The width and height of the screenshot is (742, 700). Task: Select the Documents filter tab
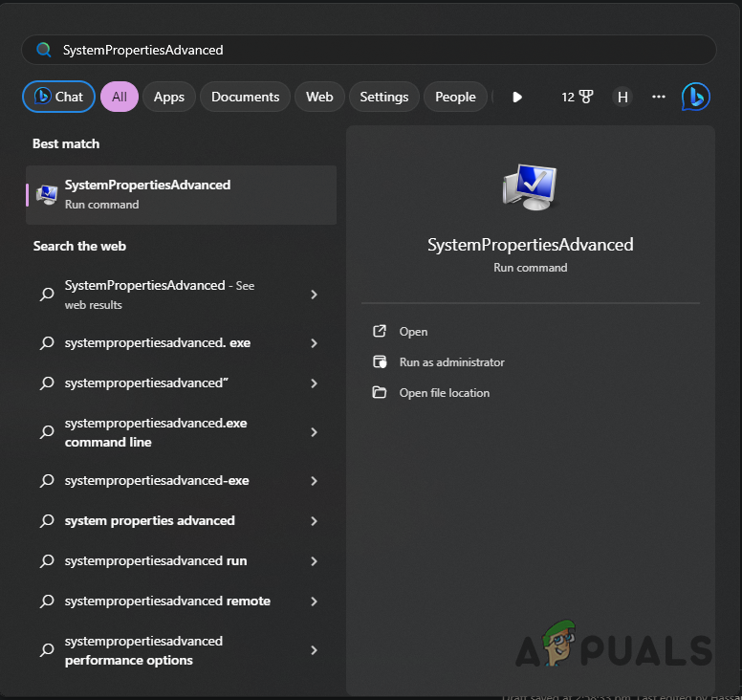pyautogui.click(x=245, y=97)
